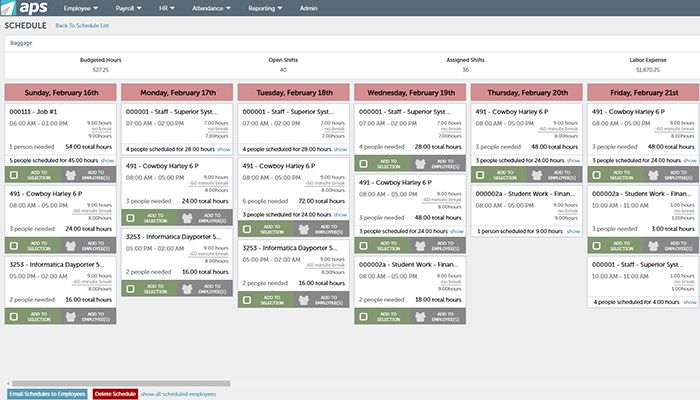Add employees to Monday Informatica Dayporter shift
700x400 pixels.
point(204,289)
